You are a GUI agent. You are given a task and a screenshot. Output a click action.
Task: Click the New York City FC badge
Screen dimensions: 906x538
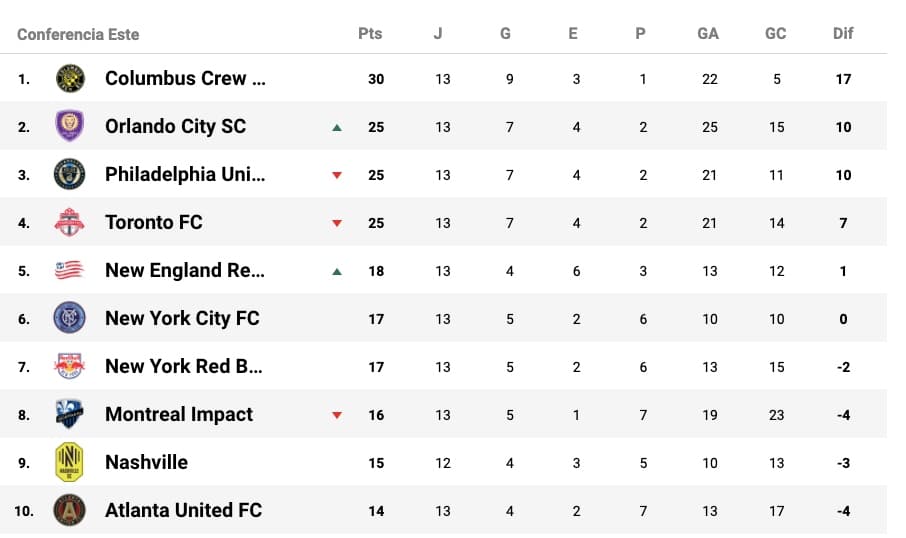[x=70, y=318]
